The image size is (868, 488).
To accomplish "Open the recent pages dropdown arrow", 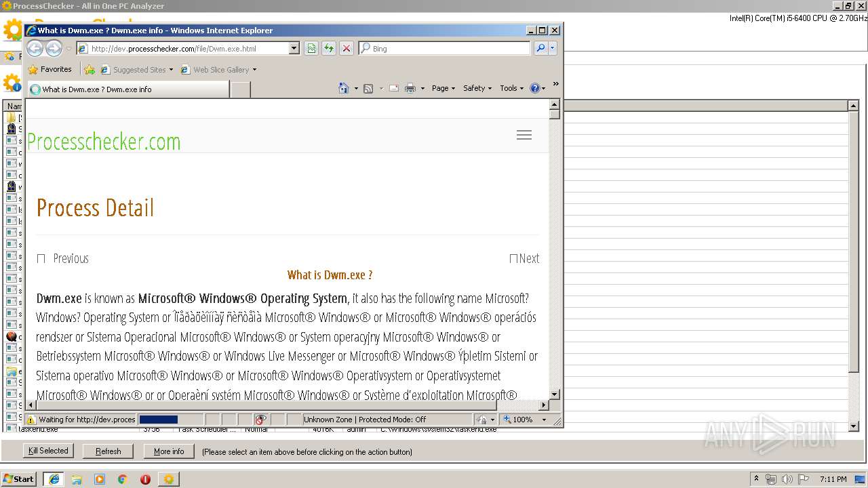I will (x=68, y=49).
